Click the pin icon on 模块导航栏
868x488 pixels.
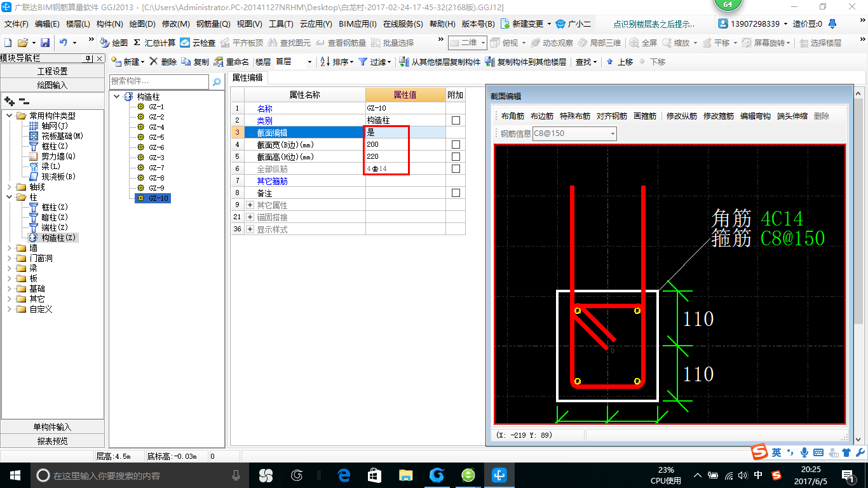coord(88,58)
